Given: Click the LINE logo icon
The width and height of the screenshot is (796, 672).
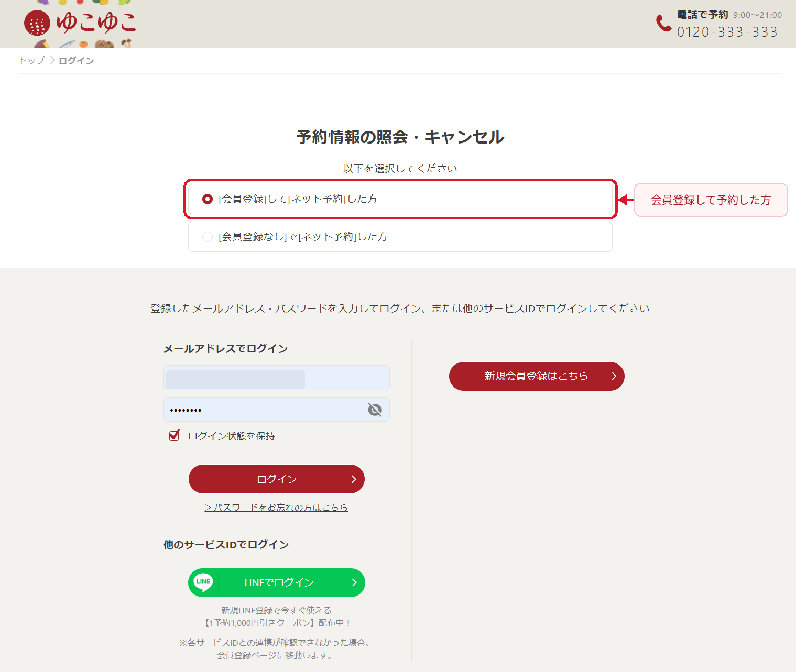Looking at the screenshot, I should (203, 582).
